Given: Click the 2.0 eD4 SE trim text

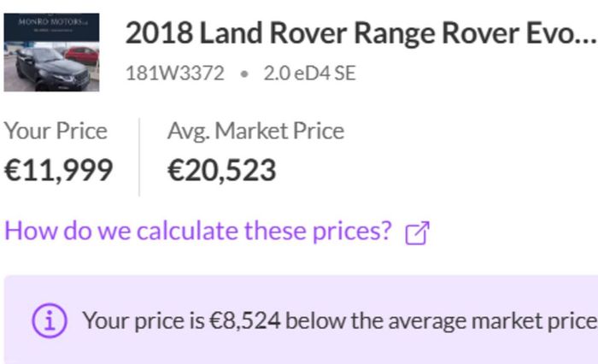Looking at the screenshot, I should coord(309,73).
